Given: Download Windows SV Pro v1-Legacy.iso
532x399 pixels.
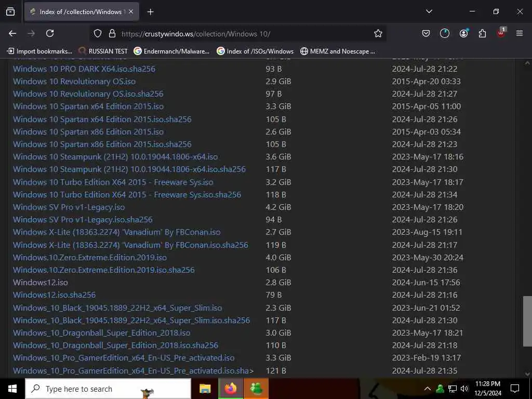Looking at the screenshot, I should coord(69,207).
